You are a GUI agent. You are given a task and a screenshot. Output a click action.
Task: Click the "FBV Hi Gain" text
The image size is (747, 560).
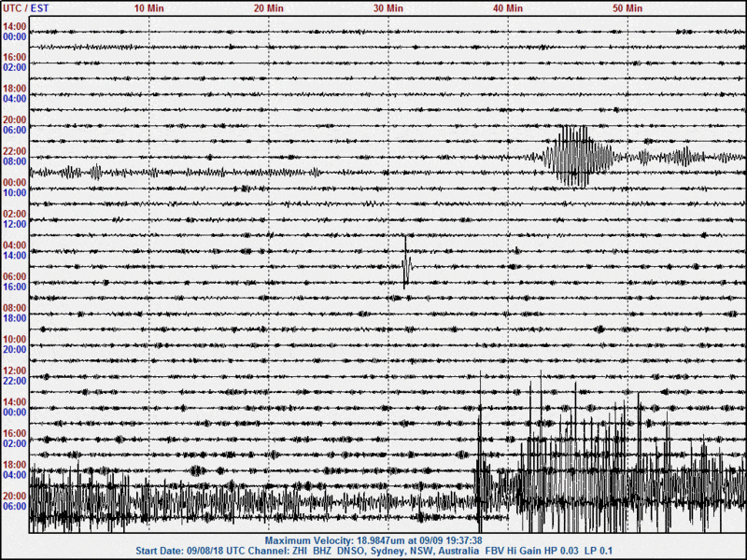[x=513, y=551]
